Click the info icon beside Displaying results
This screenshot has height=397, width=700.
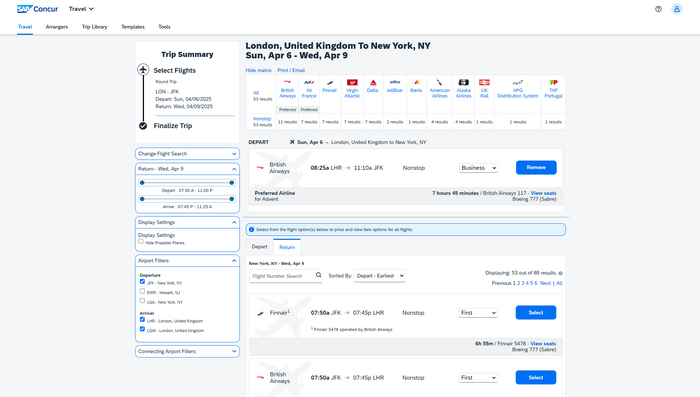click(x=560, y=273)
